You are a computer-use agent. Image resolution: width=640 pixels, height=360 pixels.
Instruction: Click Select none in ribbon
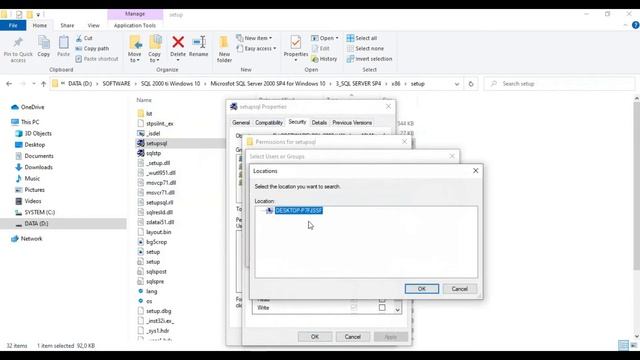365,48
